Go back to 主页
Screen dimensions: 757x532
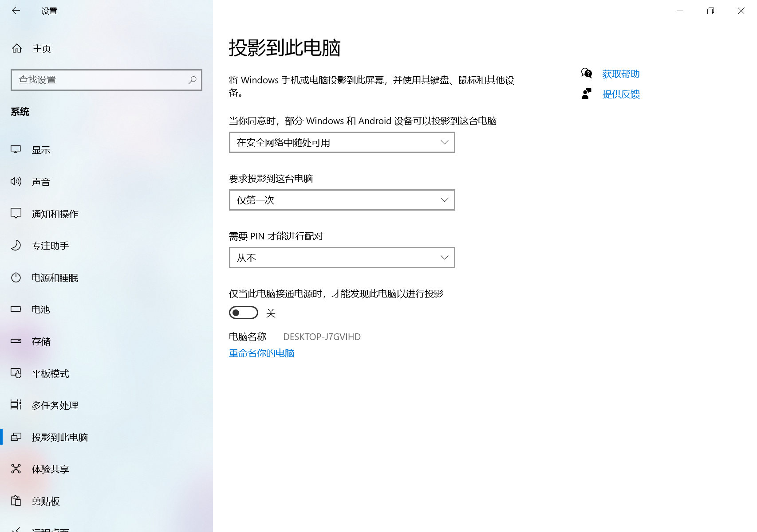(41, 48)
